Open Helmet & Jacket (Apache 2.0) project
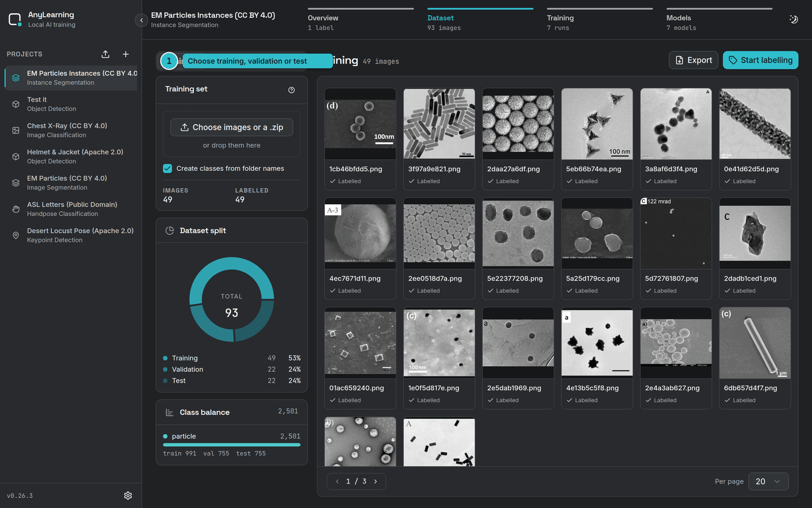The width and height of the screenshot is (812, 508). (71, 156)
